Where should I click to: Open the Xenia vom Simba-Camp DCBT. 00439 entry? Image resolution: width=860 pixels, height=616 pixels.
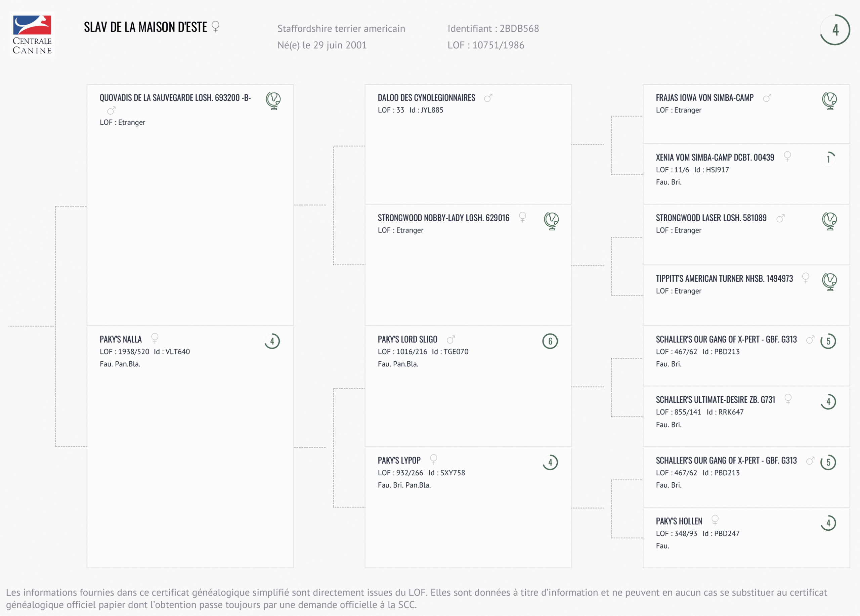[715, 157]
